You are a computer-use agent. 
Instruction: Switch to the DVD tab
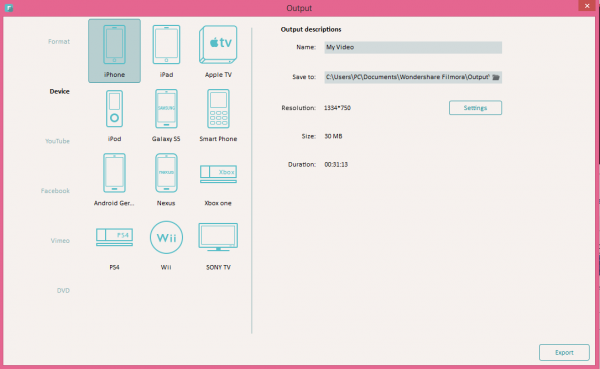coord(63,291)
